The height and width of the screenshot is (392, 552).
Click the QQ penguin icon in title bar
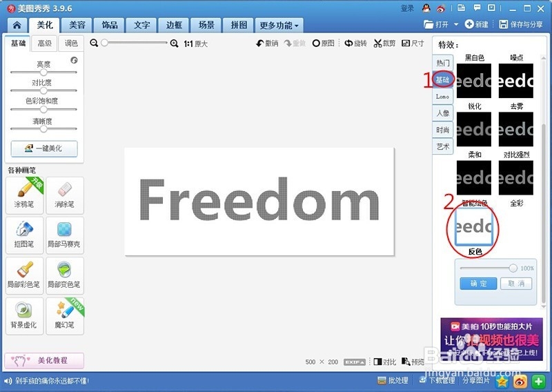point(426,8)
